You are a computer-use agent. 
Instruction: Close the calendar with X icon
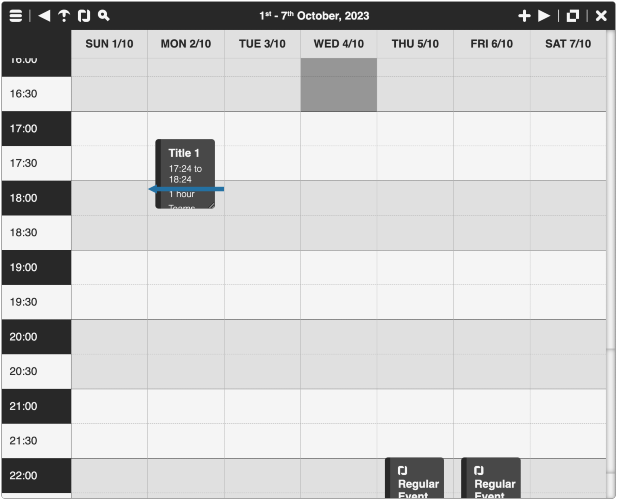601,16
